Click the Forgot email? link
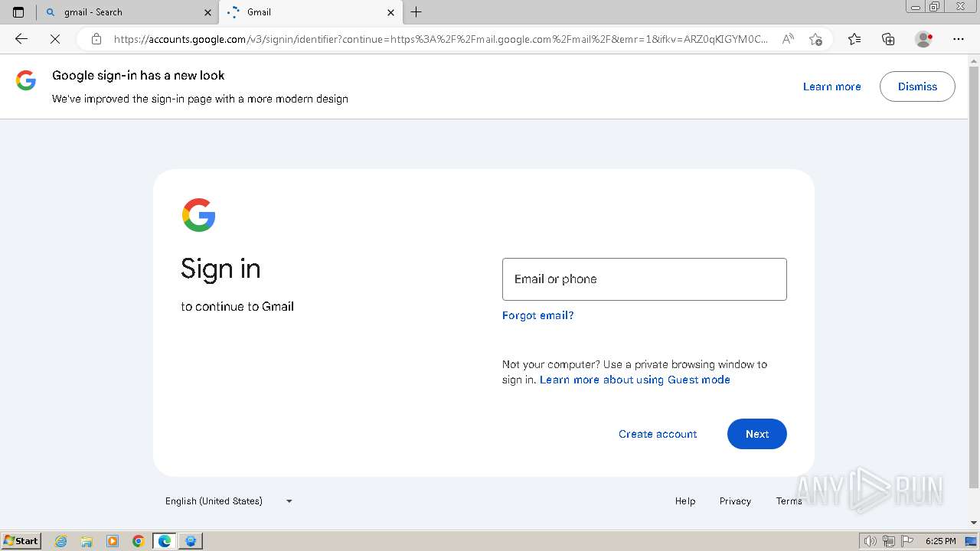Image resolution: width=980 pixels, height=551 pixels. 537,315
